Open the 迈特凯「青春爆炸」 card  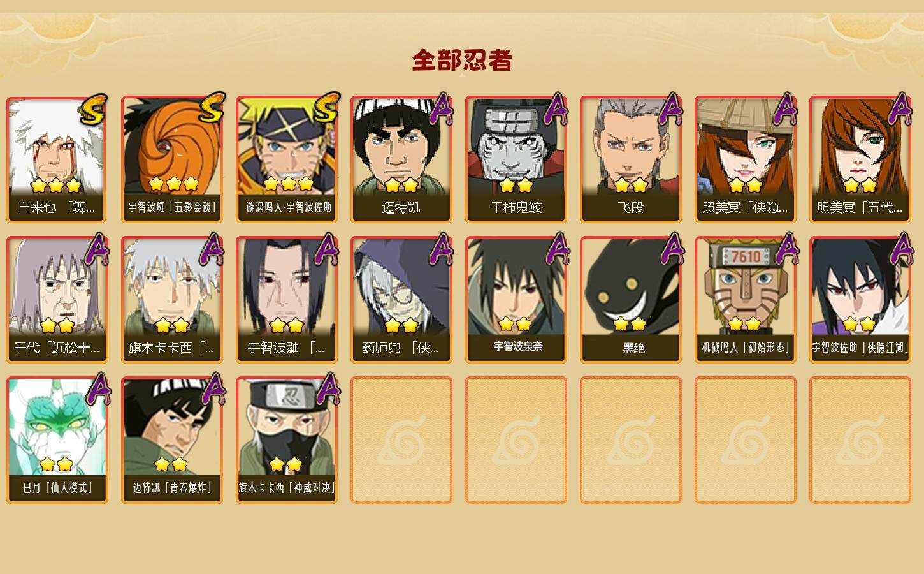point(172,440)
